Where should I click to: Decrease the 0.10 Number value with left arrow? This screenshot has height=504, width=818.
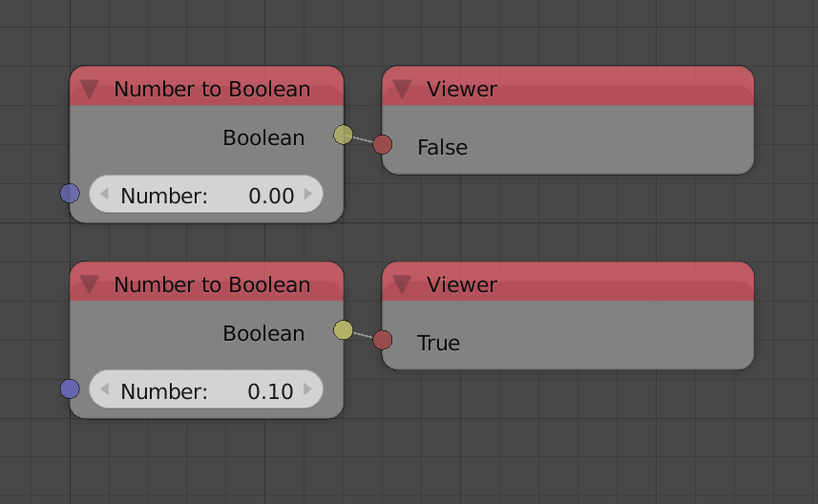click(x=104, y=389)
